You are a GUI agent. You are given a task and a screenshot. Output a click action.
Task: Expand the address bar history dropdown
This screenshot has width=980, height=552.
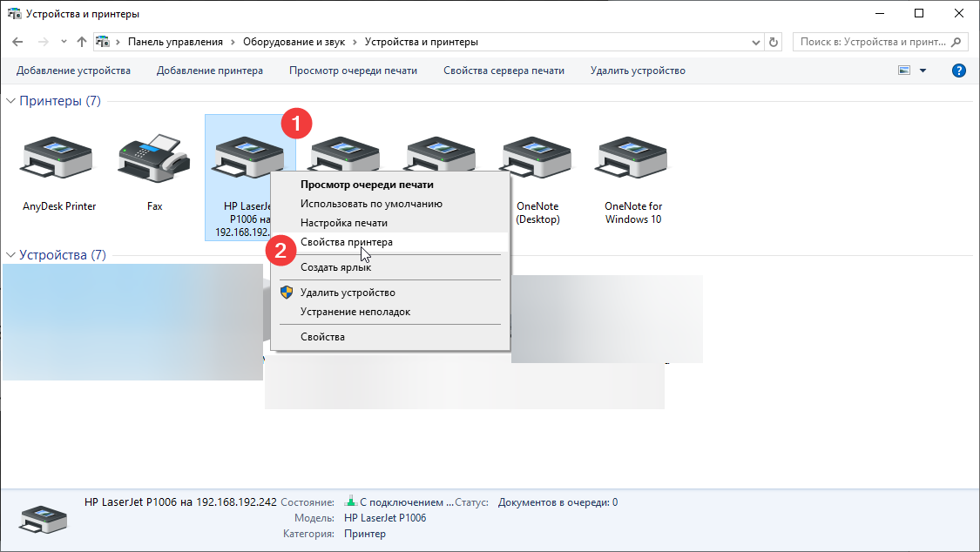click(754, 42)
